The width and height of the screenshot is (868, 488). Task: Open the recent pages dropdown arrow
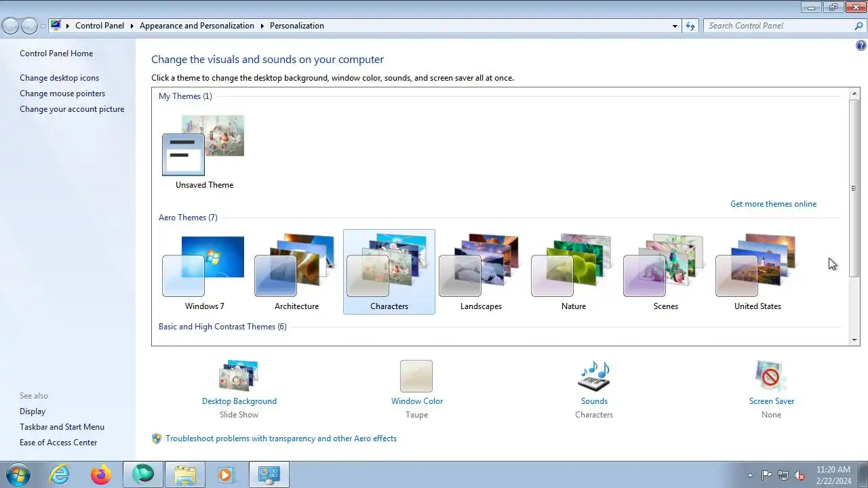tap(43, 26)
